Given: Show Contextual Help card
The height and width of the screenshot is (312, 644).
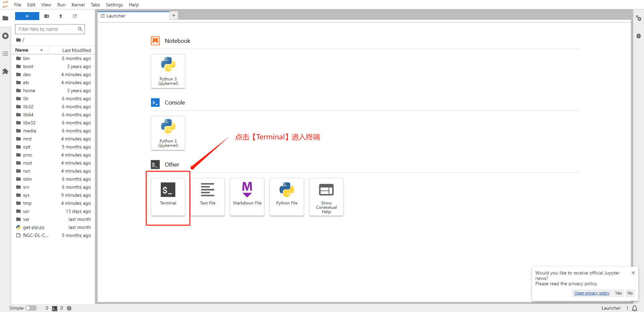Looking at the screenshot, I should [x=326, y=197].
